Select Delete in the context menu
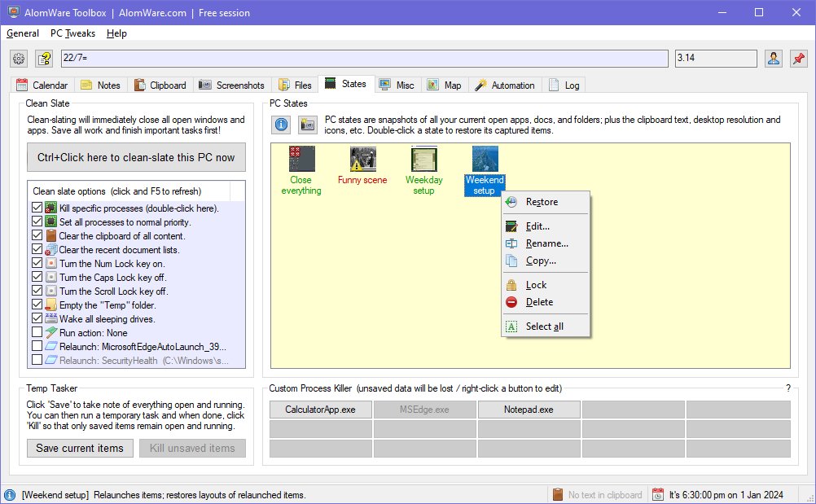This screenshot has height=504, width=816. coord(539,302)
